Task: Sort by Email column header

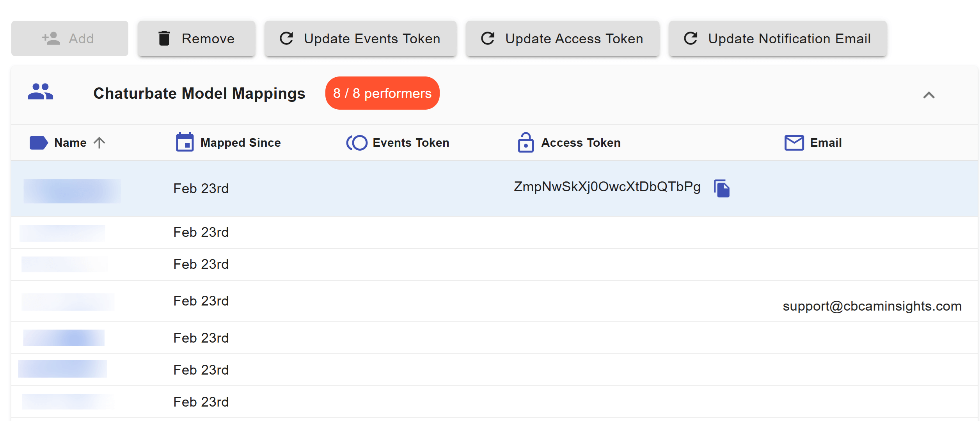Action: pos(826,143)
